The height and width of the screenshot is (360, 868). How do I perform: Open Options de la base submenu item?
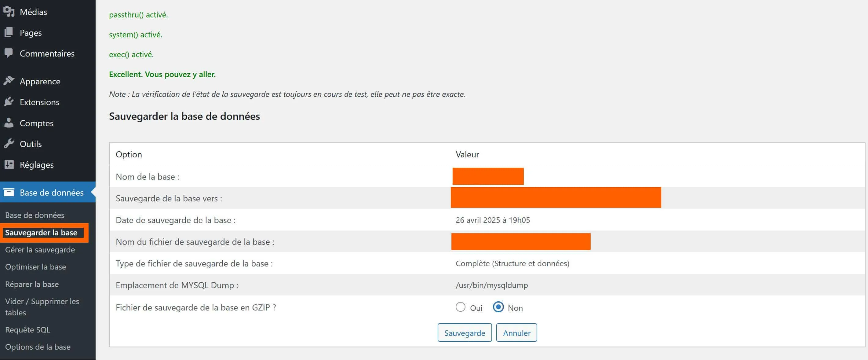38,347
